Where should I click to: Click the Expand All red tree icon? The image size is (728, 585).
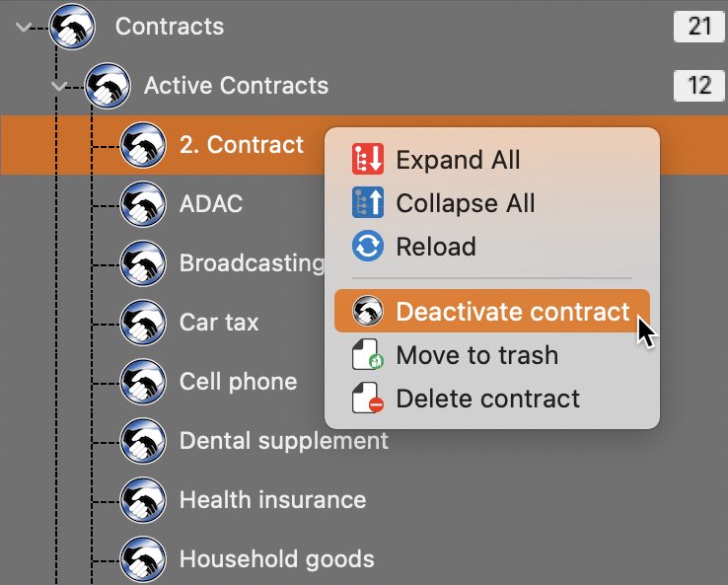coord(368,159)
